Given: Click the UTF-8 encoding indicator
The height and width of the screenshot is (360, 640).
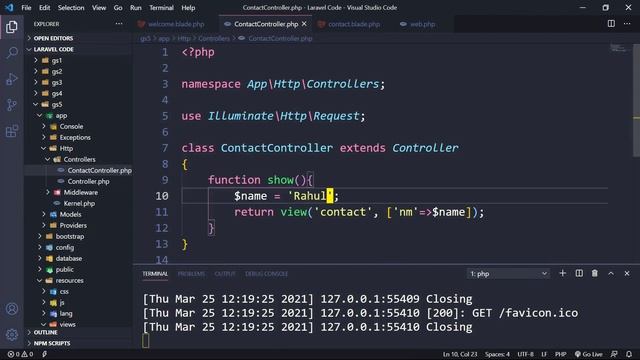Looking at the screenshot, I should [525, 354].
